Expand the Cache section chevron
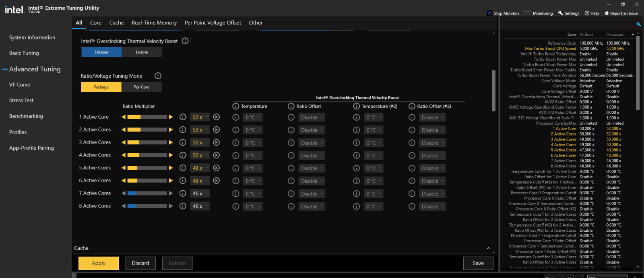Screen dimensions: 644x278 pyautogui.click(x=488, y=248)
